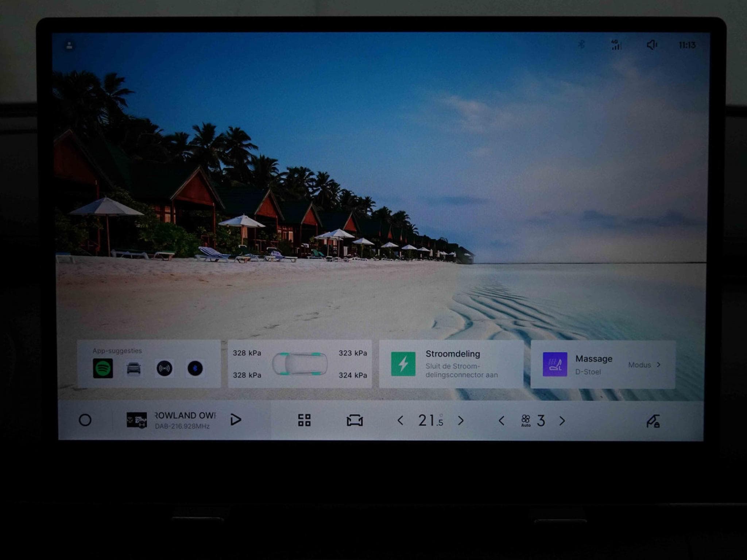The image size is (747, 560).
Task: Open the screen lock icon in bottom bar
Action: tap(653, 421)
